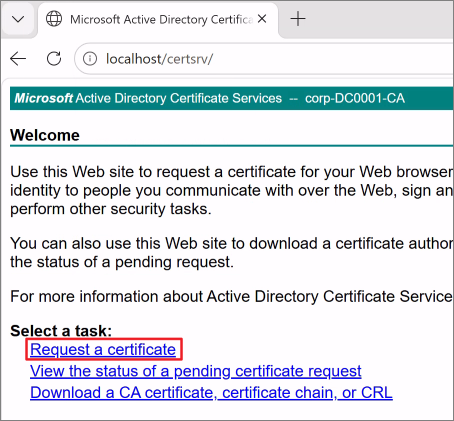Click the Welcome heading
Image resolution: width=454 pixels, height=421 pixels.
(45, 135)
